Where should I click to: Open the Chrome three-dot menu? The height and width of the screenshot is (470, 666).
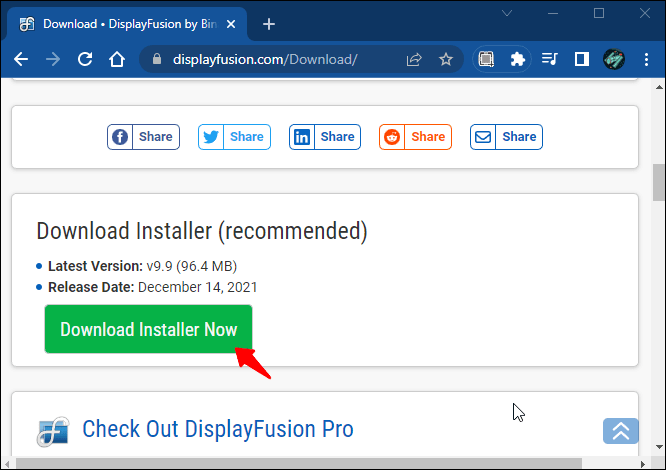pos(646,59)
